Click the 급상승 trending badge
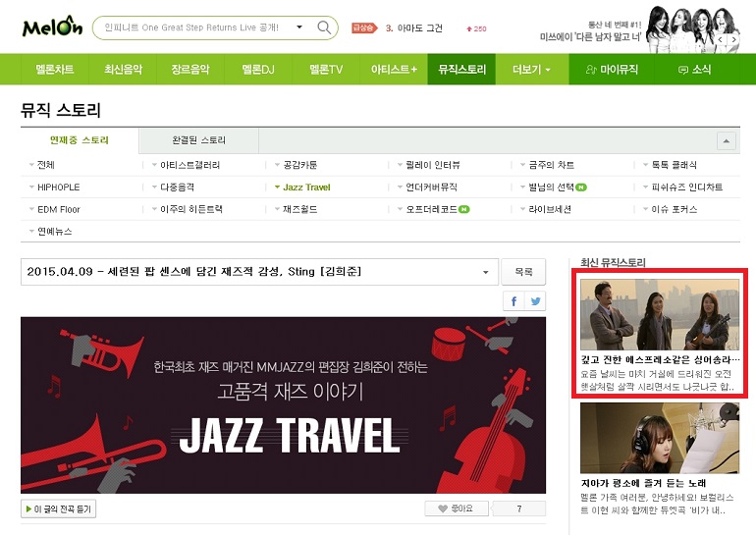The width and height of the screenshot is (756, 535). click(x=364, y=27)
